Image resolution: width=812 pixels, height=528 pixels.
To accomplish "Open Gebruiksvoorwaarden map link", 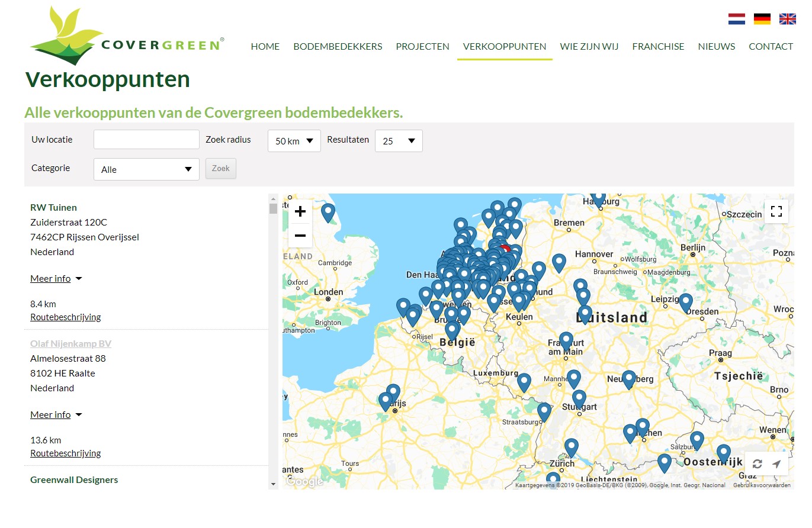I will [762, 485].
